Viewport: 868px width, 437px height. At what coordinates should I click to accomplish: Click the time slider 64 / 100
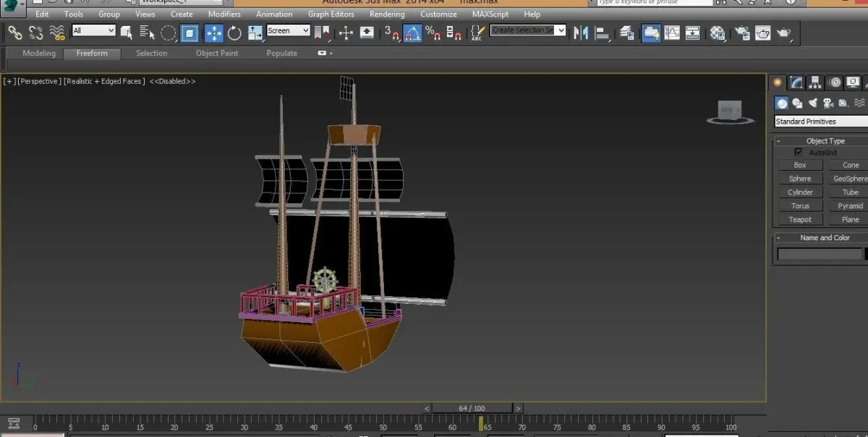tap(472, 408)
